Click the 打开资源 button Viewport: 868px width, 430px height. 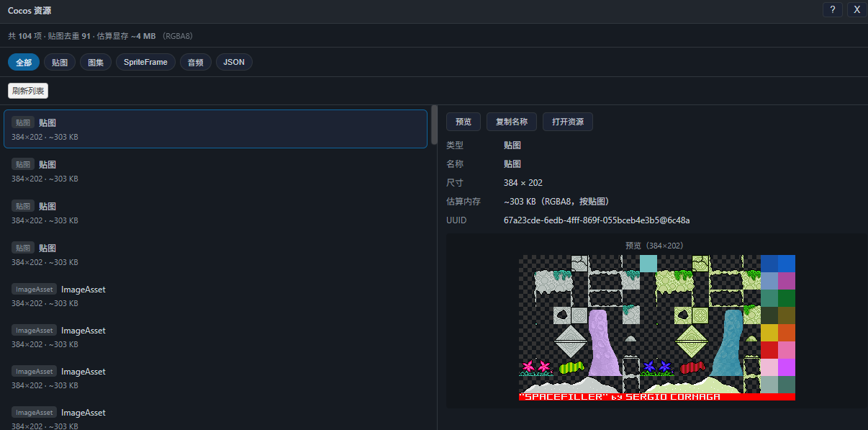568,122
